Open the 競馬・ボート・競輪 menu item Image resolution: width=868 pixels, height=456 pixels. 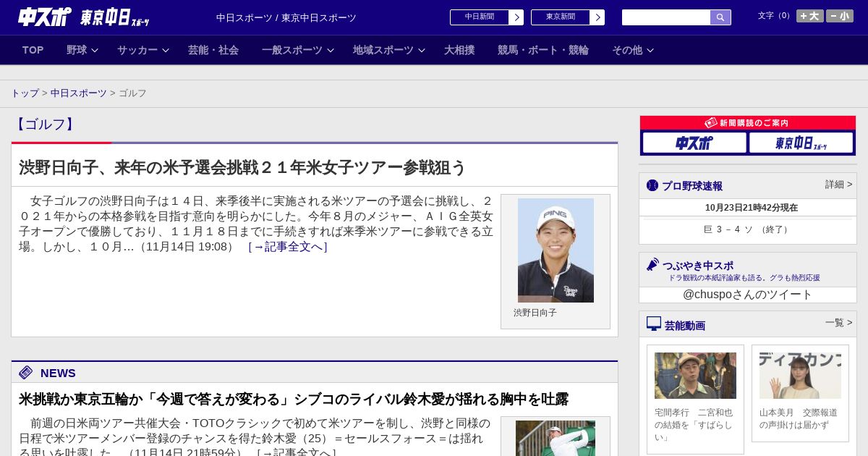[543, 50]
